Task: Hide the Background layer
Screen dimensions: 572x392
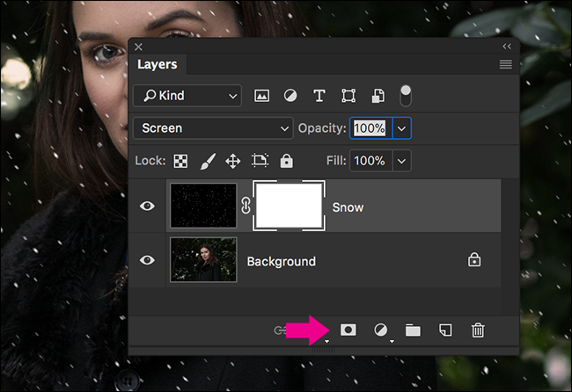Action: click(147, 260)
